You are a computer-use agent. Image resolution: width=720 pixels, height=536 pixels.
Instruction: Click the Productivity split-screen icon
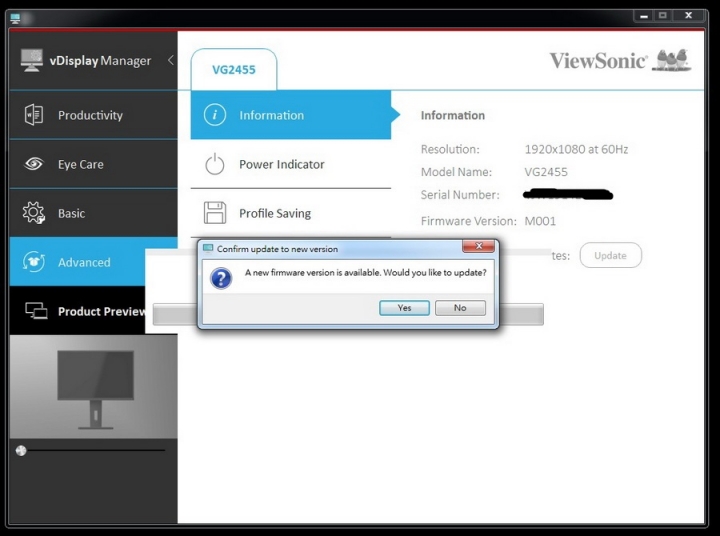[x=34, y=115]
